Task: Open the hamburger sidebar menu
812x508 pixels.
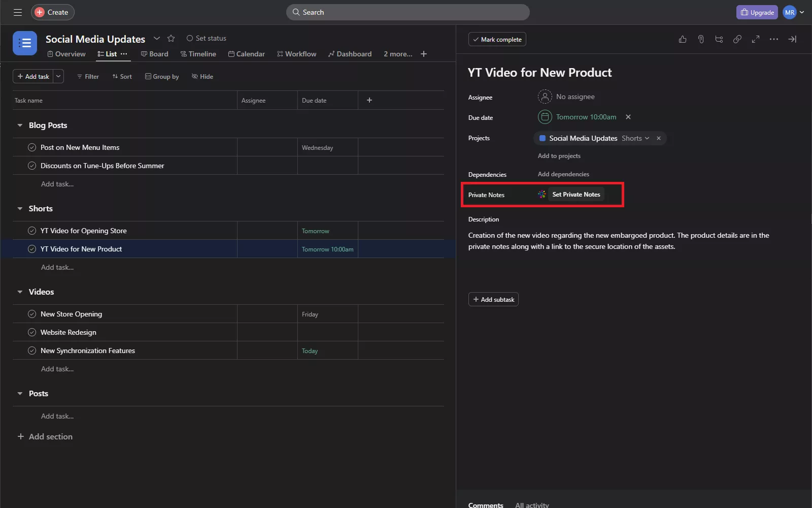Action: 18,12
